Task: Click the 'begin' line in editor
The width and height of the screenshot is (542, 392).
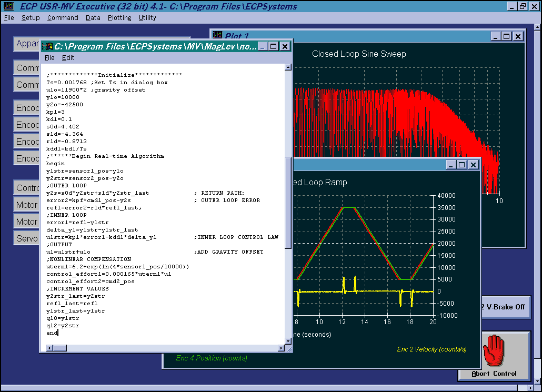Action: click(55, 164)
